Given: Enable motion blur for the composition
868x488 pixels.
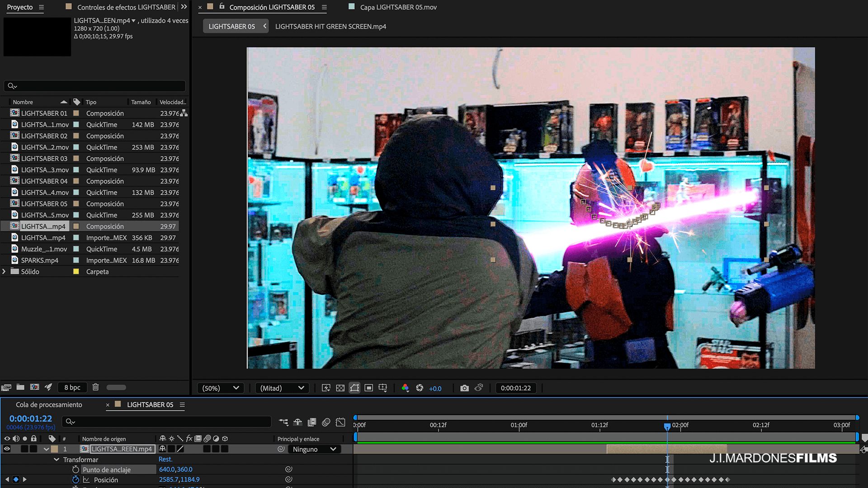Looking at the screenshot, I should [326, 422].
